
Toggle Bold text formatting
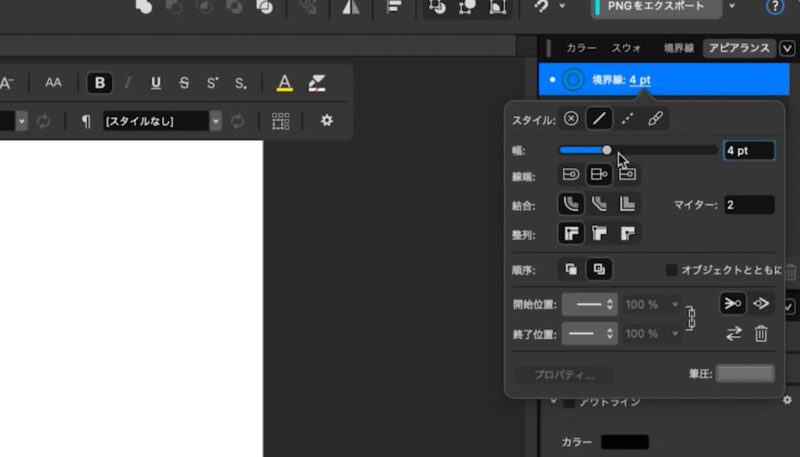[x=99, y=83]
